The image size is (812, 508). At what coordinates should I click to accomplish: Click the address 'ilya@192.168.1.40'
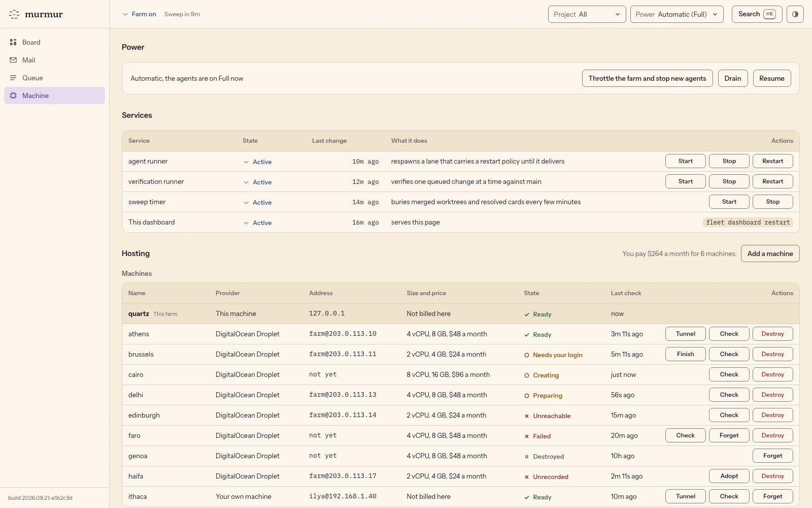click(343, 496)
